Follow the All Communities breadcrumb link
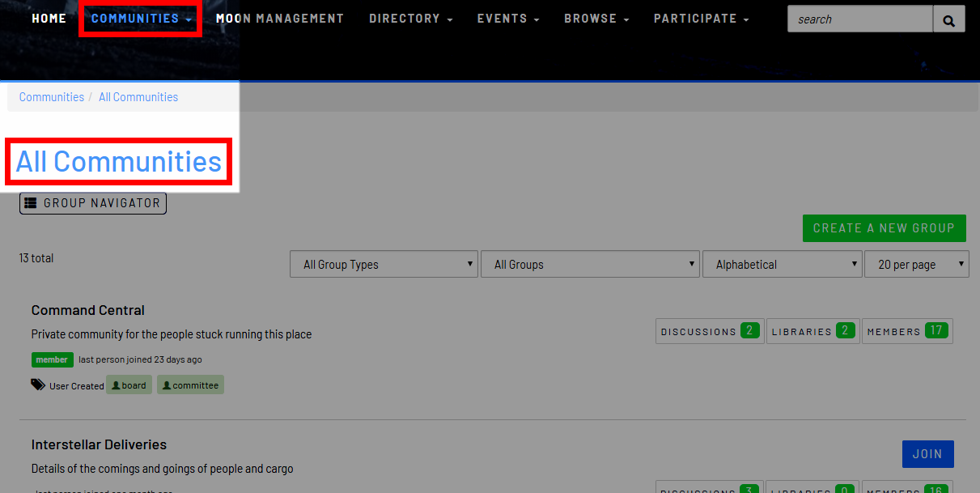 138,97
